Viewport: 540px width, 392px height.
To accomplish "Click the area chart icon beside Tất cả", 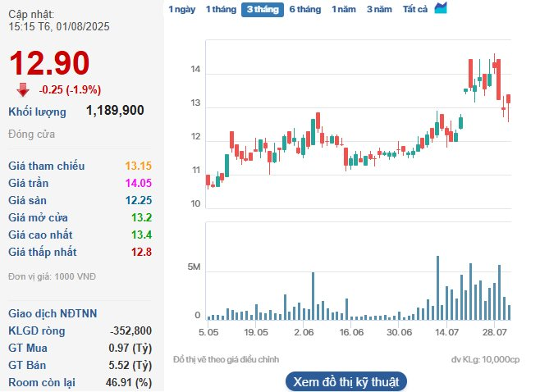I will click(x=441, y=9).
